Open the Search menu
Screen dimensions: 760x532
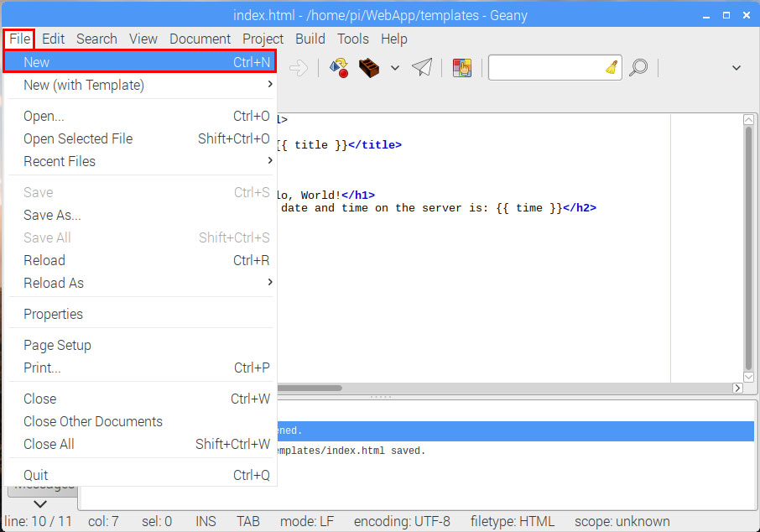96,39
